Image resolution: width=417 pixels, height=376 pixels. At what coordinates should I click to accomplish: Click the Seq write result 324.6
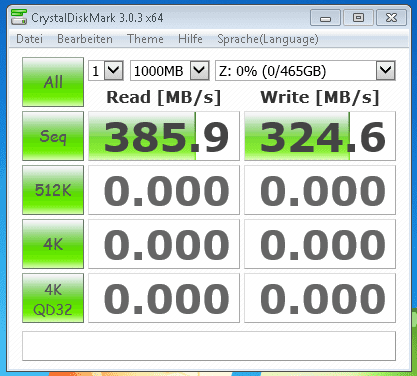[x=320, y=136]
